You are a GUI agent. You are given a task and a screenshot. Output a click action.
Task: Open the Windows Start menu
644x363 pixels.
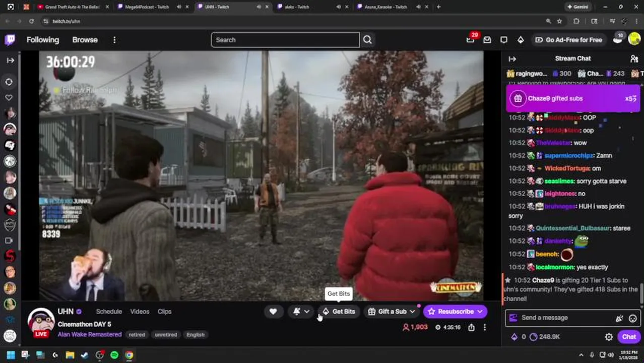[x=11, y=355]
